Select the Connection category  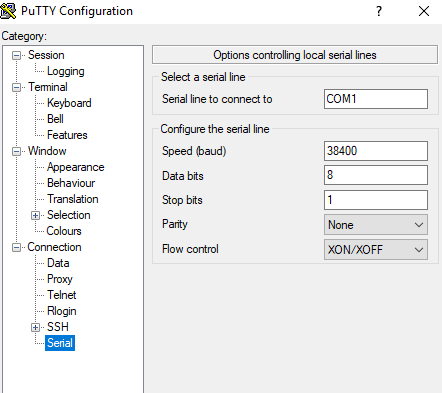54,247
